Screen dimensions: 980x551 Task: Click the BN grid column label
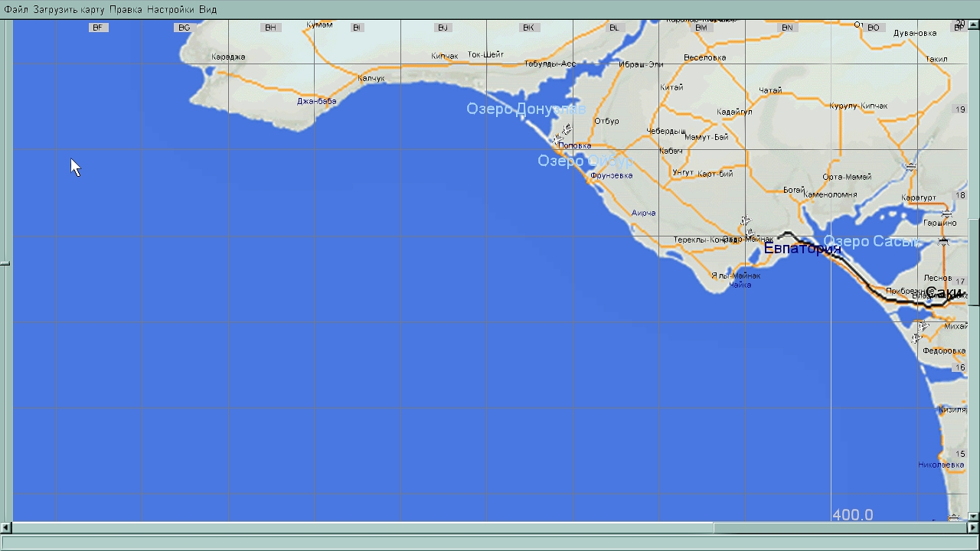tap(787, 28)
